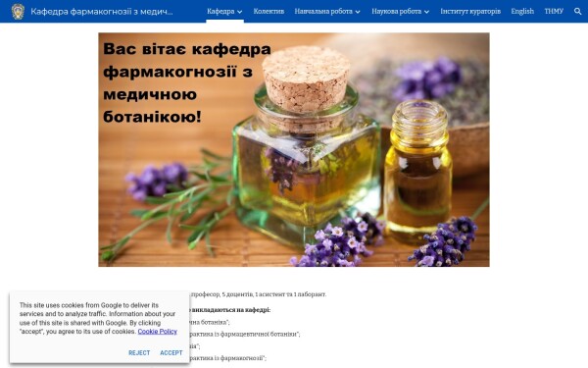The width and height of the screenshot is (588, 368).
Task: Expand the Наукова робота dropdown chevron
Action: pyautogui.click(x=426, y=12)
